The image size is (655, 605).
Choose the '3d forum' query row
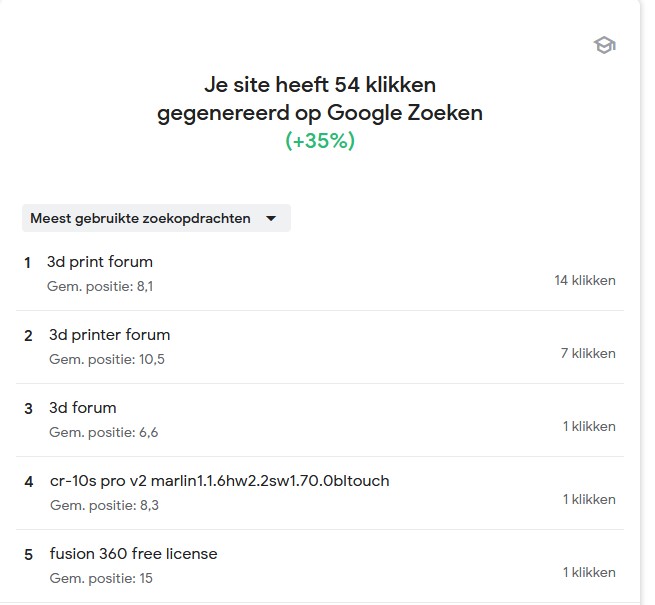click(83, 408)
